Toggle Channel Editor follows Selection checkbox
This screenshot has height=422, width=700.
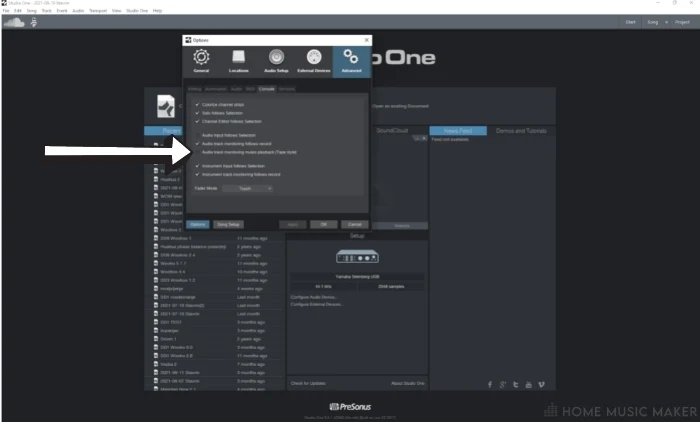pos(197,121)
